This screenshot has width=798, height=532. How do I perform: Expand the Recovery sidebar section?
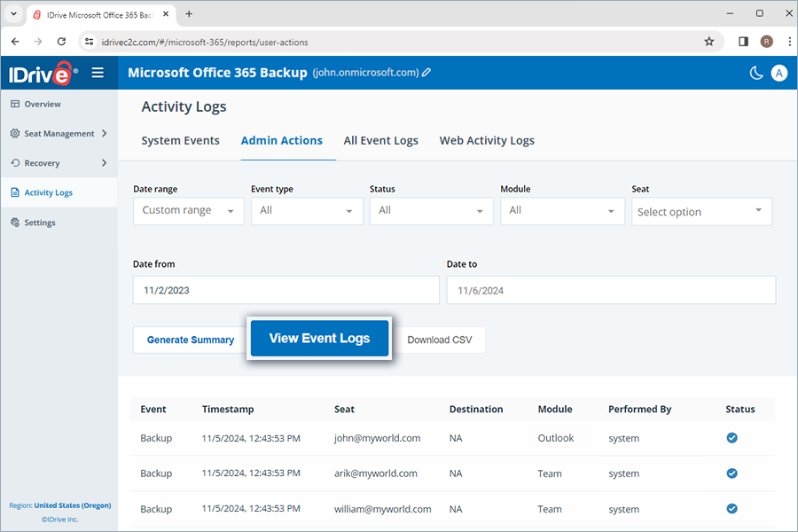pyautogui.click(x=44, y=163)
